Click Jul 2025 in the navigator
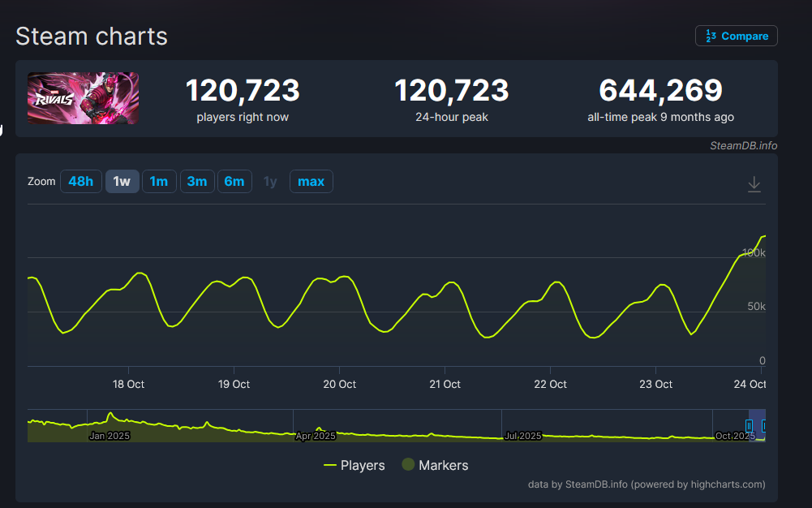The height and width of the screenshot is (508, 812). (x=523, y=436)
